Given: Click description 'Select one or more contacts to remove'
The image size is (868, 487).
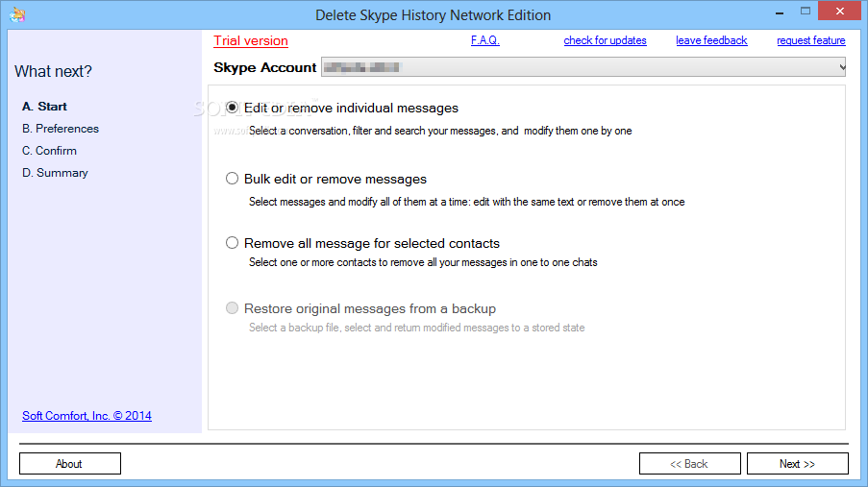Looking at the screenshot, I should [x=423, y=262].
